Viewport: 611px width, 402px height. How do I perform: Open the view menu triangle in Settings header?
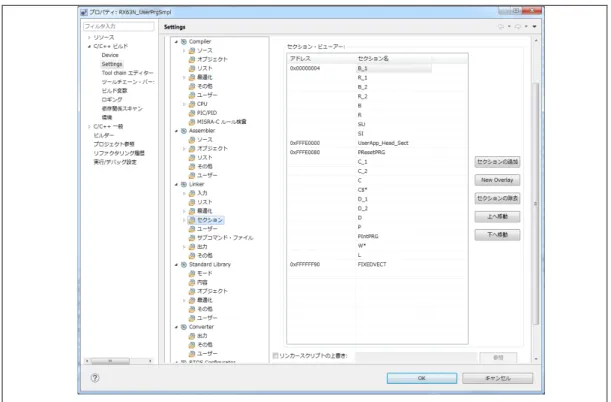(x=534, y=27)
